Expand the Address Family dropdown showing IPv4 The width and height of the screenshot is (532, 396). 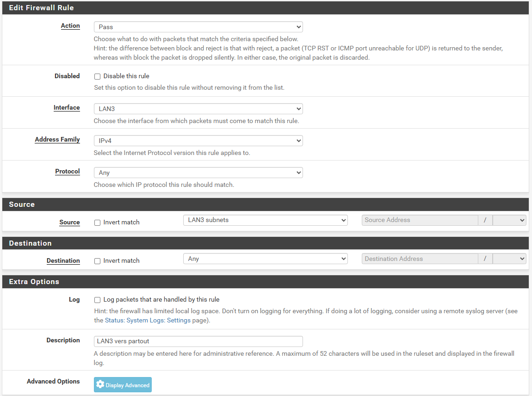tap(198, 141)
